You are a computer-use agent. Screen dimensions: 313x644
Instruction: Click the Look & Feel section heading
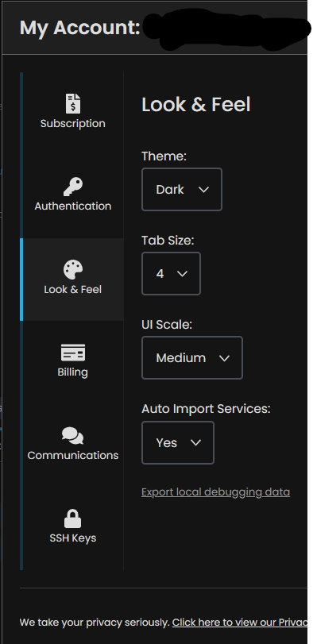(x=196, y=105)
